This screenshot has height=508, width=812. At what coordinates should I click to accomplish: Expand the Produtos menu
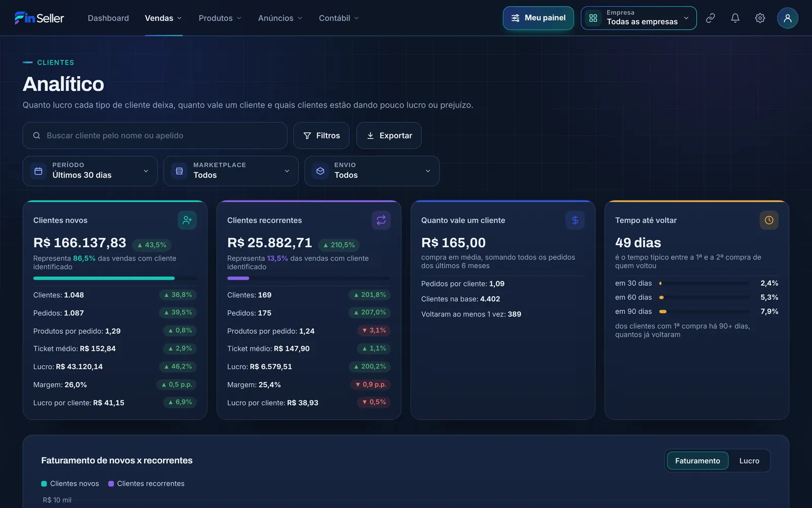[220, 18]
